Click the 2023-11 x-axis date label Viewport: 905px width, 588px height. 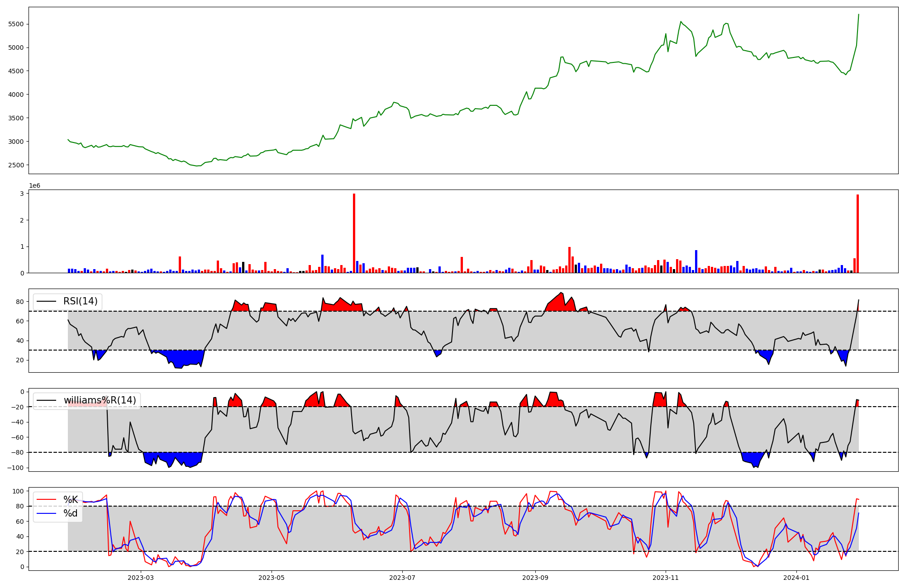tap(666, 578)
